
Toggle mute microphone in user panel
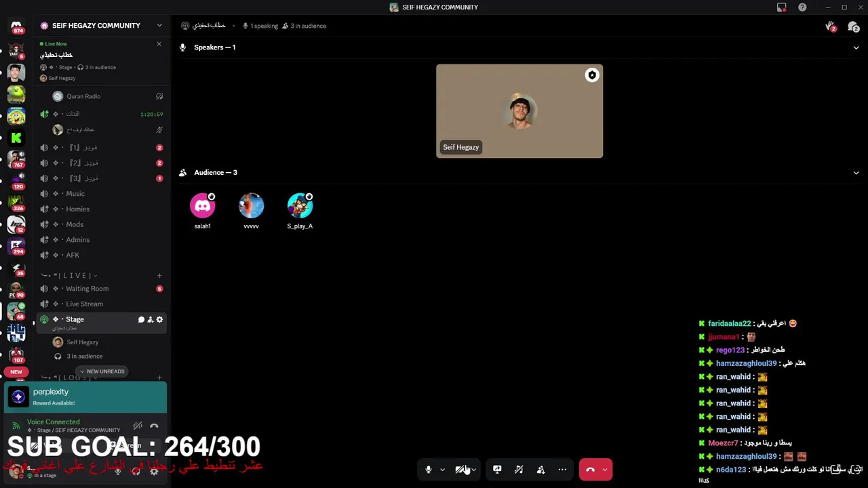[x=117, y=472]
